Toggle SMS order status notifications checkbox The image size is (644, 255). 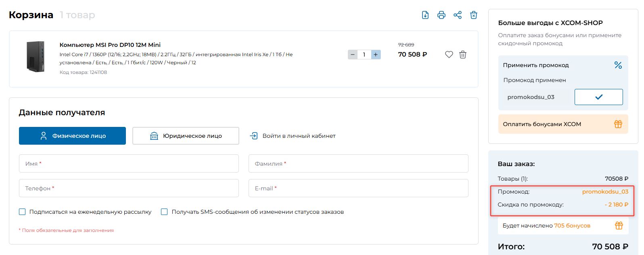(x=164, y=212)
